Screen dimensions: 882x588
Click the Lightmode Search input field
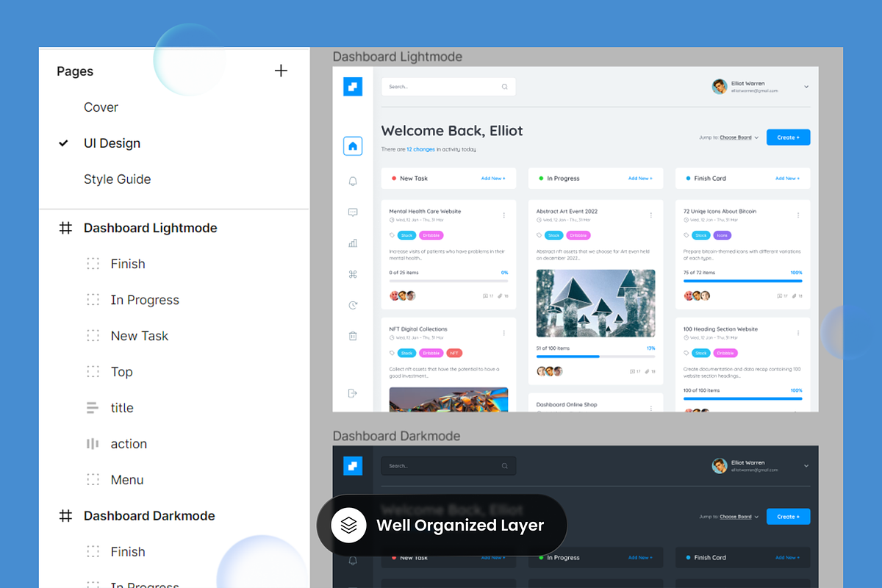[x=448, y=87]
